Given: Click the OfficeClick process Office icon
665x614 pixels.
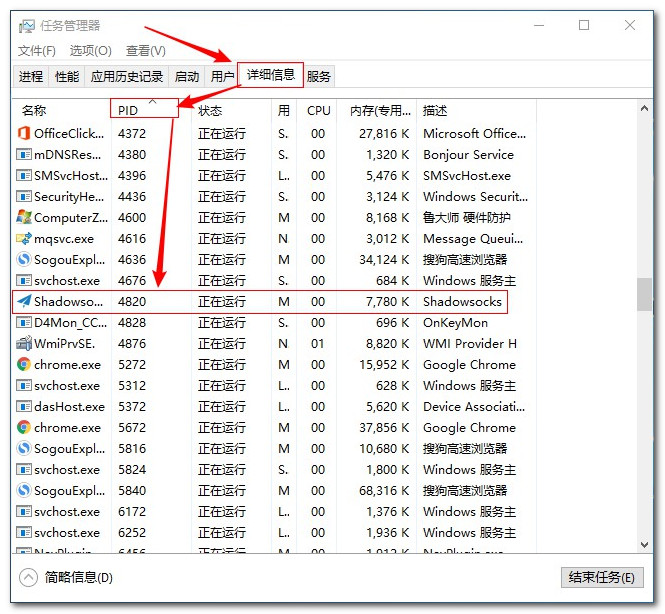Looking at the screenshot, I should click(x=24, y=133).
